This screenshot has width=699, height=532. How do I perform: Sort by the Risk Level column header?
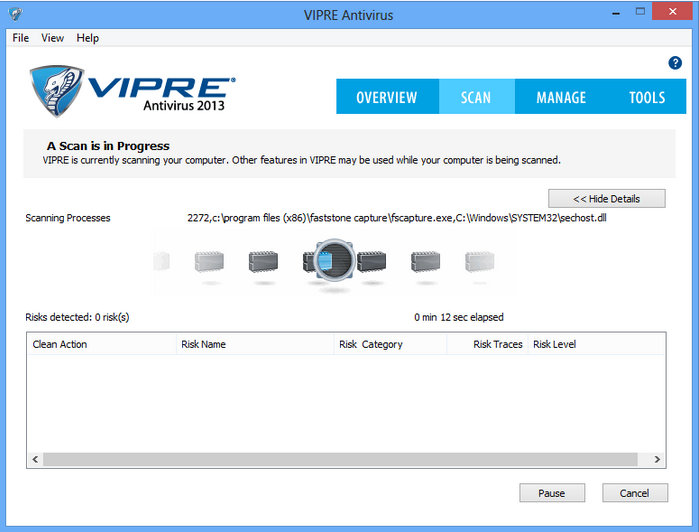click(596, 344)
